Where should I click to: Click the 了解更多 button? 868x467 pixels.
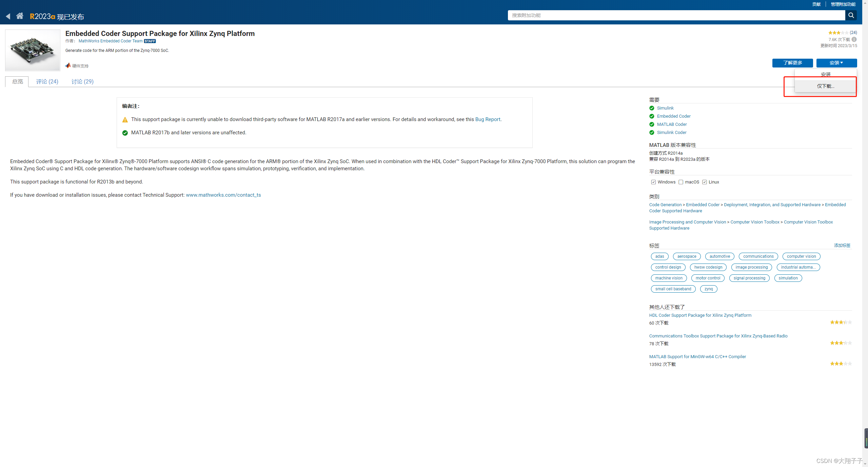792,63
